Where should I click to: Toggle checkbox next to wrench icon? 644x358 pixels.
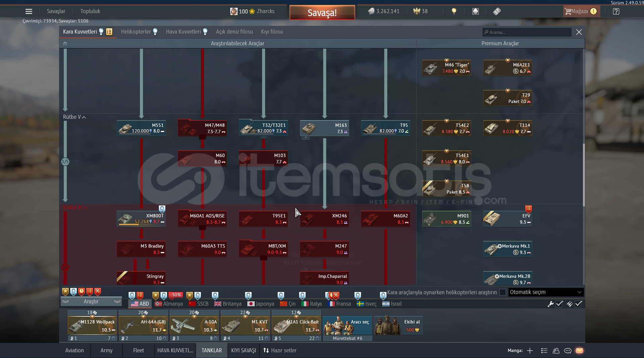[x=559, y=304]
